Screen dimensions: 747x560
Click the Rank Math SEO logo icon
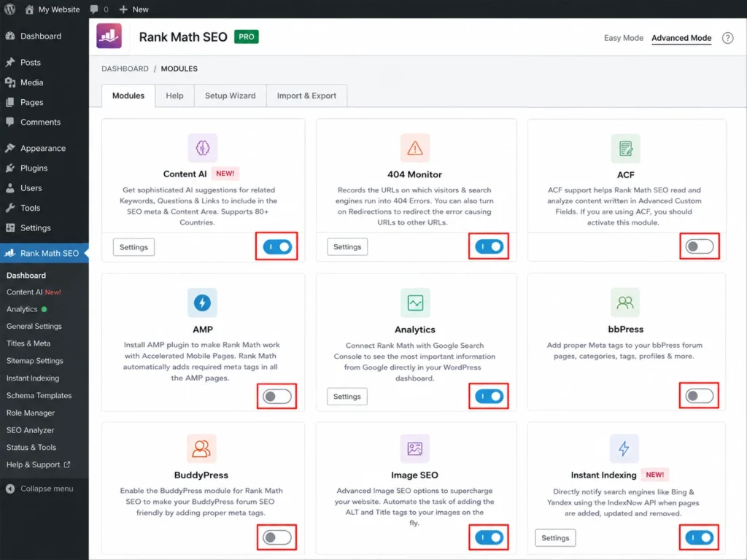click(x=109, y=36)
